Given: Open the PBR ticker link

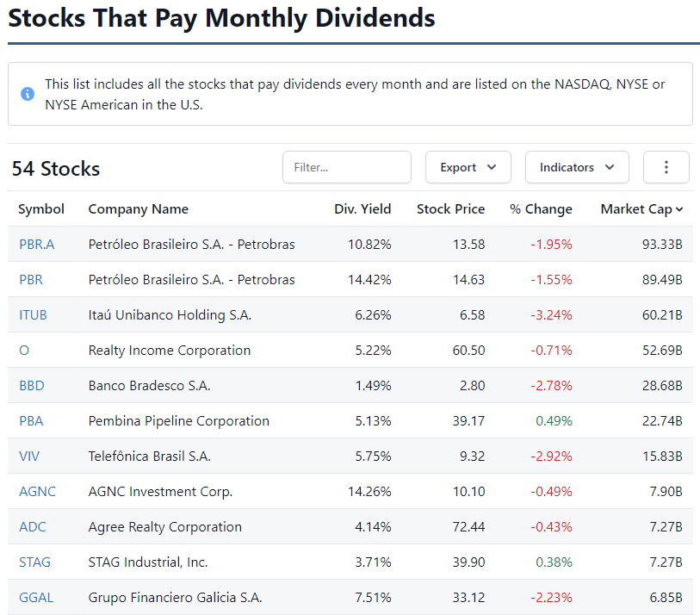Looking at the screenshot, I should 31,280.
